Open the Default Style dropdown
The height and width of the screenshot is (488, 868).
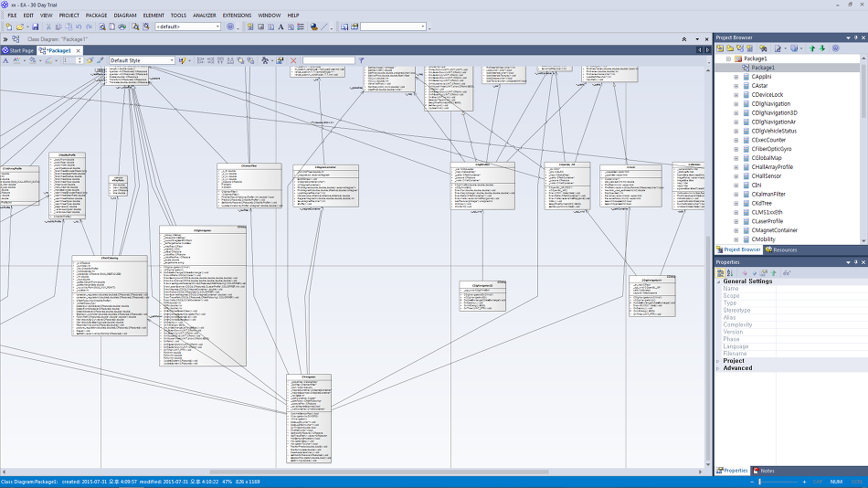(172, 60)
